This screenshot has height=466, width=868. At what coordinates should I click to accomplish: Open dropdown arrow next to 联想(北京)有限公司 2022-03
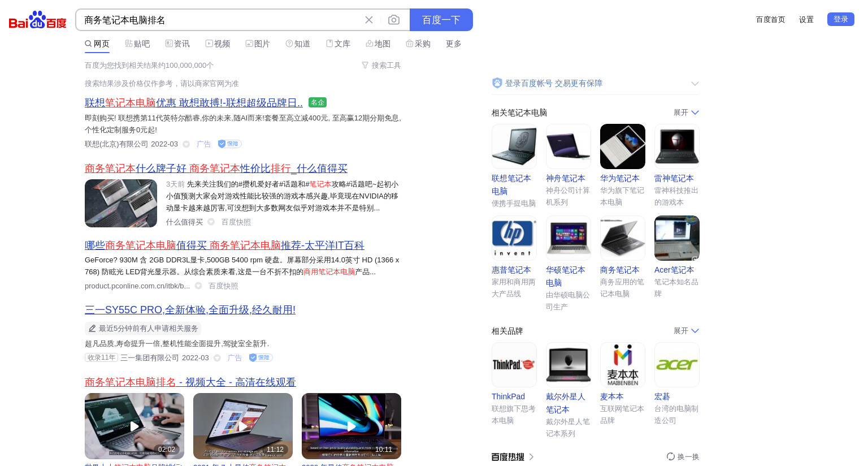(186, 144)
